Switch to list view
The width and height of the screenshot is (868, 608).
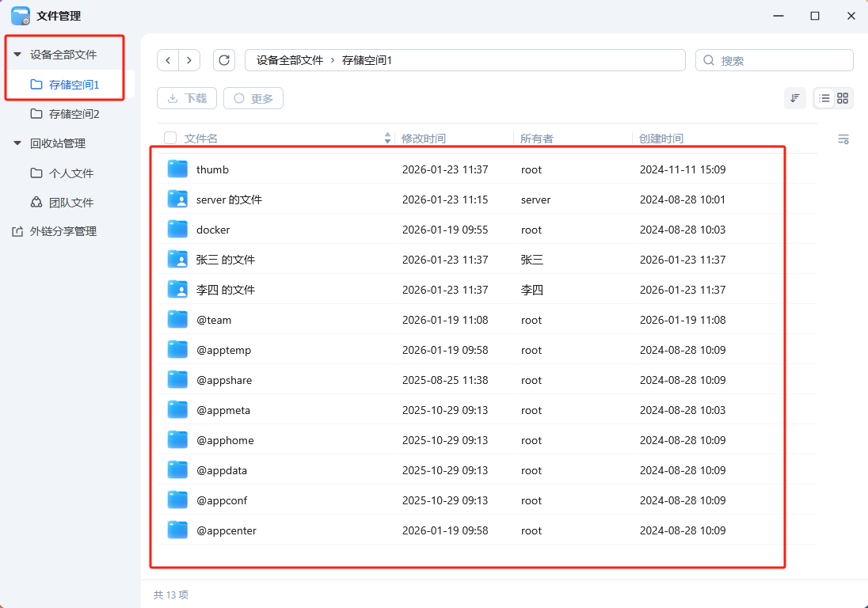coord(824,98)
